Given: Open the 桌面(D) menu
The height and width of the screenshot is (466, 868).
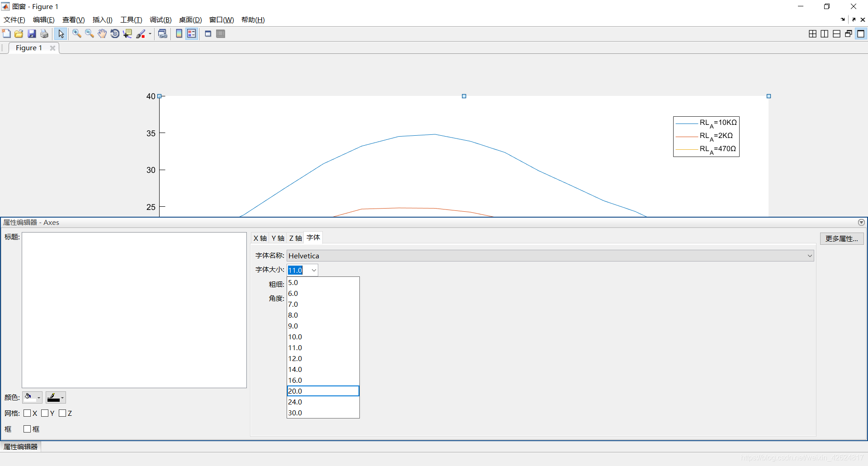Looking at the screenshot, I should tap(190, 20).
